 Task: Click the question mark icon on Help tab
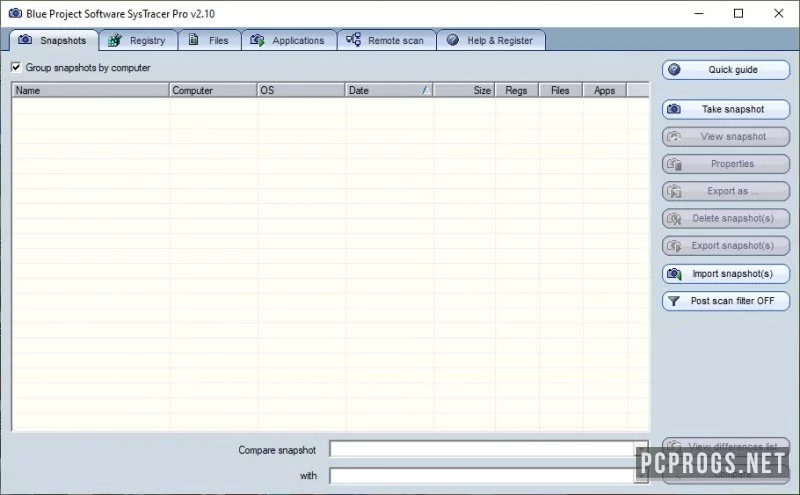453,40
